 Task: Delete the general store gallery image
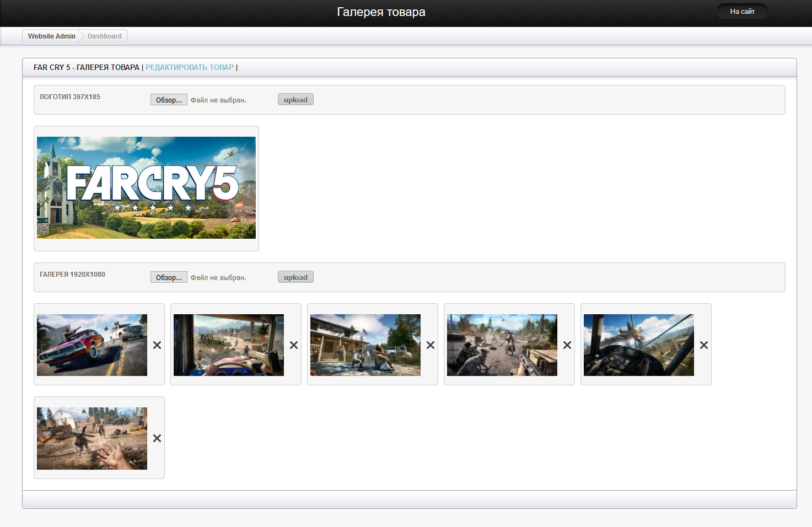(x=431, y=345)
